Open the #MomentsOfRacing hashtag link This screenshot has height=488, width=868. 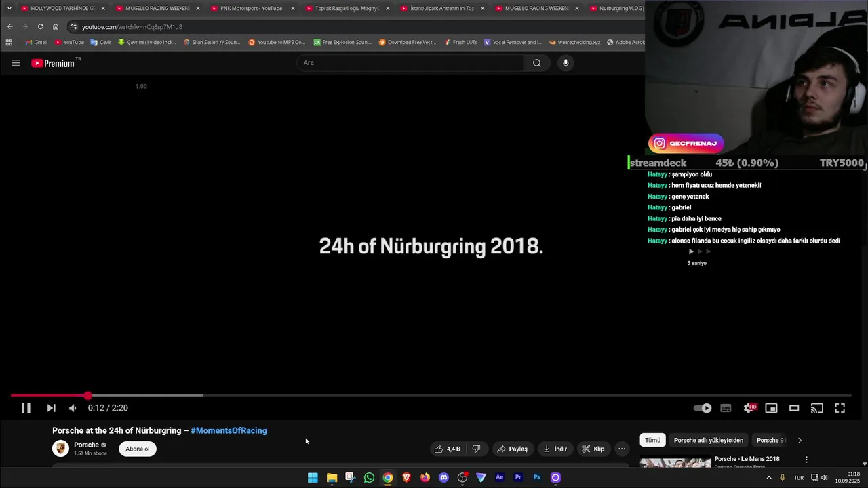[229, 430]
